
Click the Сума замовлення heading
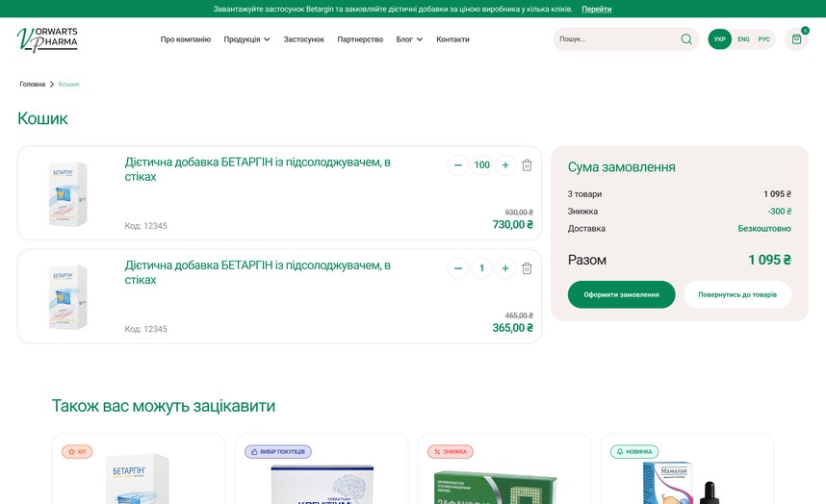621,167
